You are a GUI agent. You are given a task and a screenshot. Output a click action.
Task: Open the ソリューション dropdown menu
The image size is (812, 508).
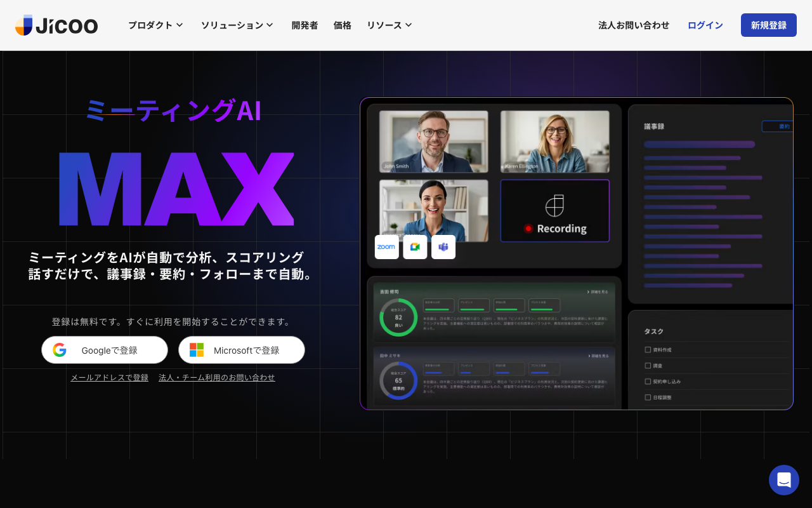(x=237, y=25)
